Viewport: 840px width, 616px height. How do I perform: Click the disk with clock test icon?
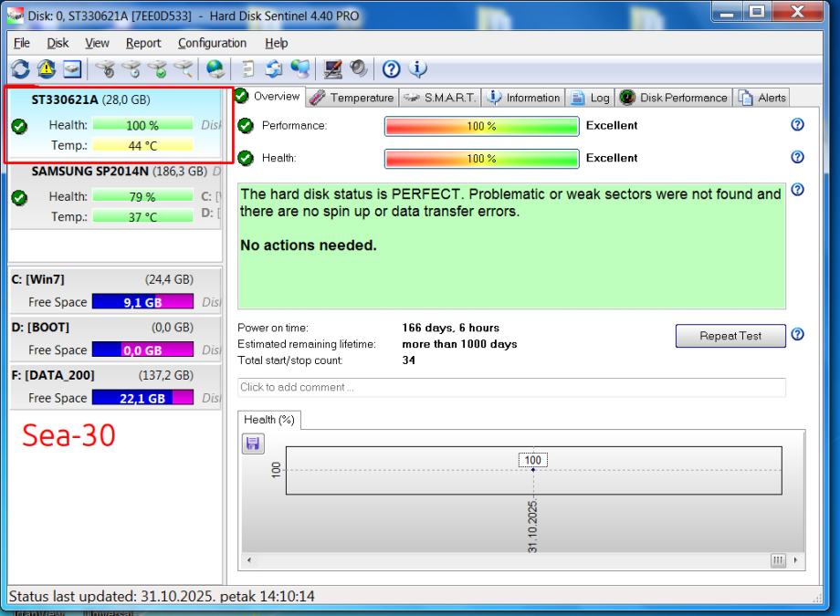pos(131,69)
